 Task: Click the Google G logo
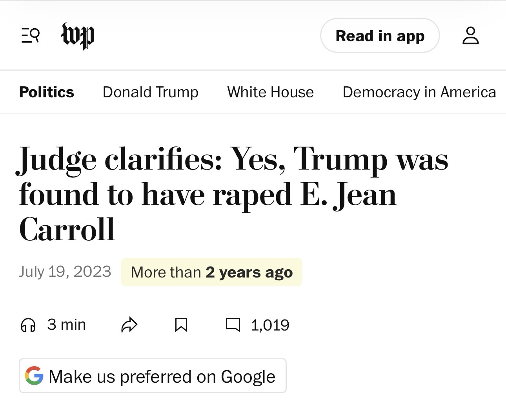[x=34, y=376]
